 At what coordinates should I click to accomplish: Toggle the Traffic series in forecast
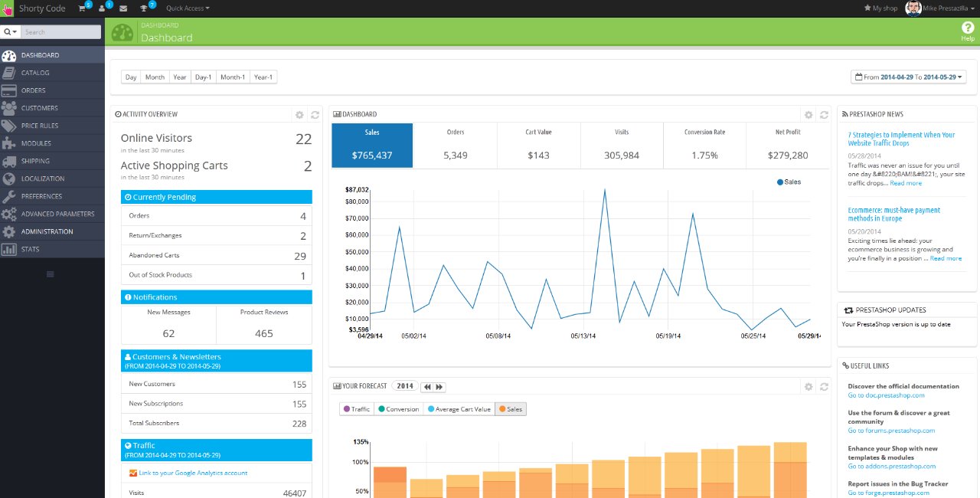click(x=357, y=409)
